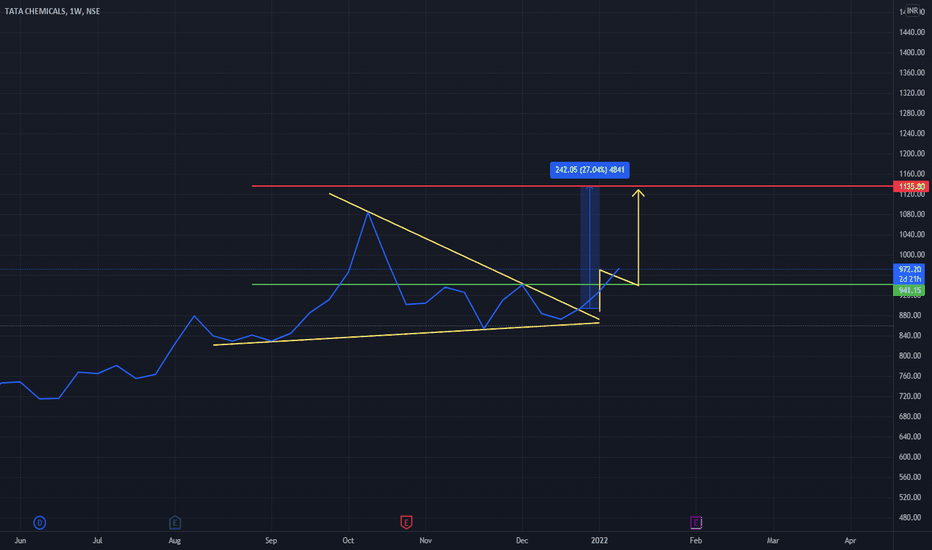Screen dimensions: 932x550
Task: Click the 1000.00 price scale value
Action: (912, 254)
